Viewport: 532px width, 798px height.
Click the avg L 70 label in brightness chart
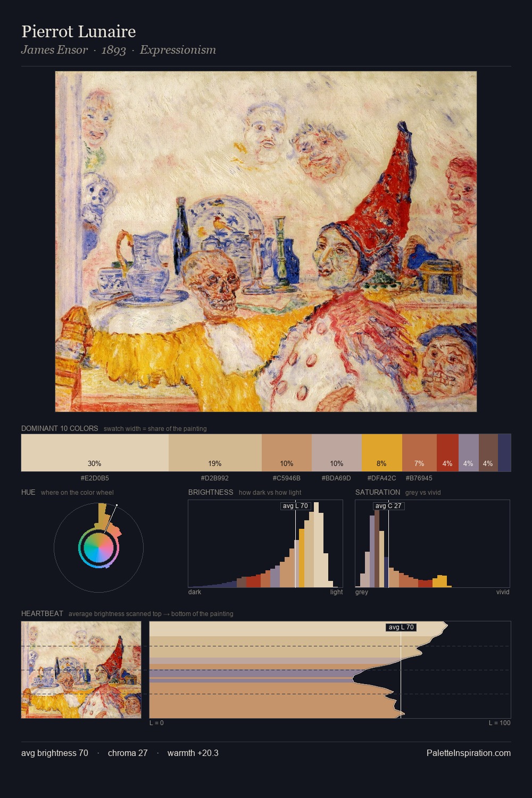[295, 506]
